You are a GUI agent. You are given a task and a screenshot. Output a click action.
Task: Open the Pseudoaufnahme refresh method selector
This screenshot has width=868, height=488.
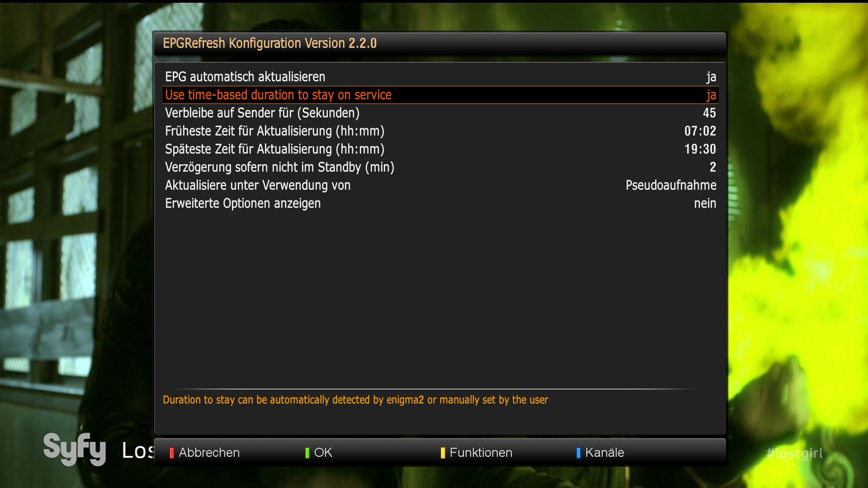[671, 185]
